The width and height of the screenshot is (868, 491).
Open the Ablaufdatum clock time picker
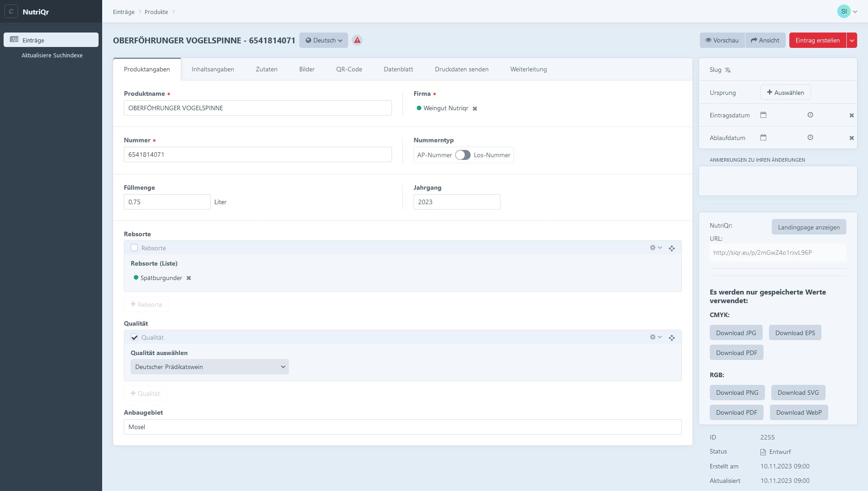coord(810,138)
